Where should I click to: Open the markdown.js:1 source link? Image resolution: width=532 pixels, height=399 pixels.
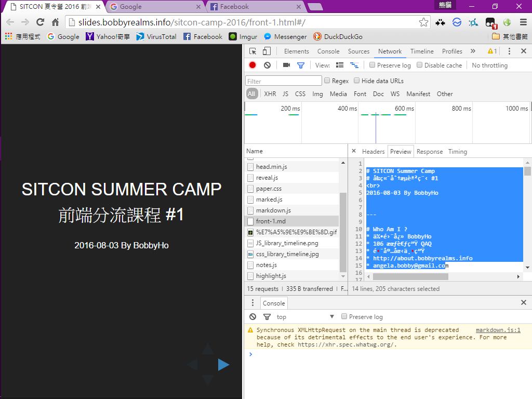pos(498,330)
